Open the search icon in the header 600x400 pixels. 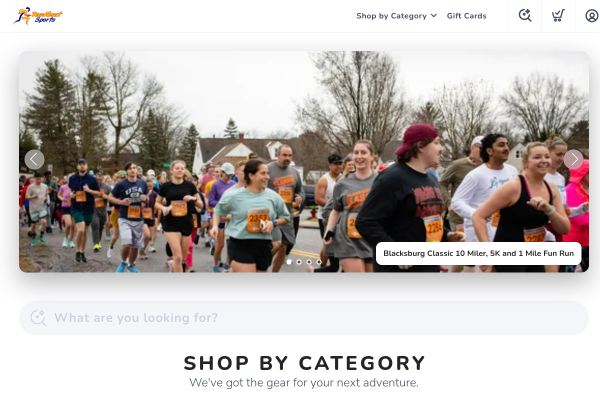coord(525,16)
